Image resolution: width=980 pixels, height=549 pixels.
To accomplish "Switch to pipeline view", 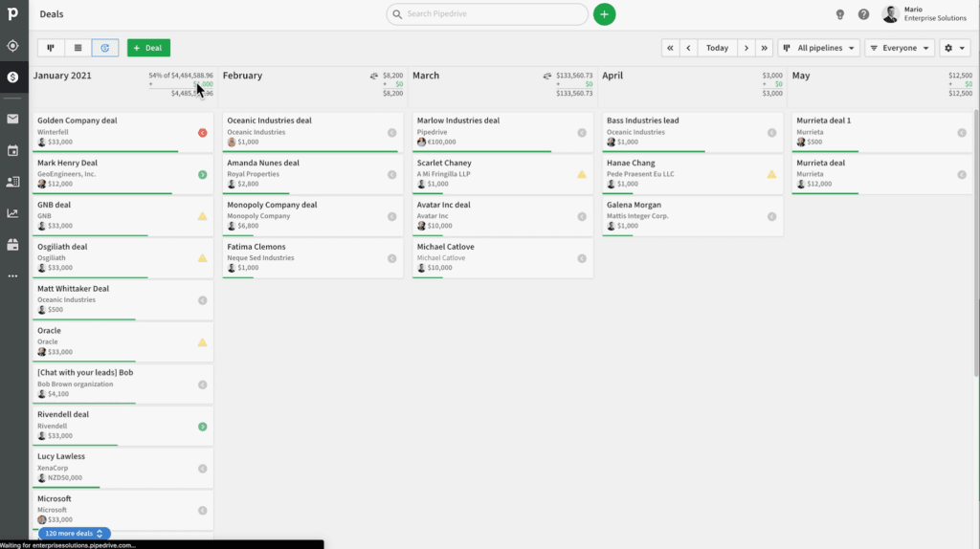I will pos(51,48).
